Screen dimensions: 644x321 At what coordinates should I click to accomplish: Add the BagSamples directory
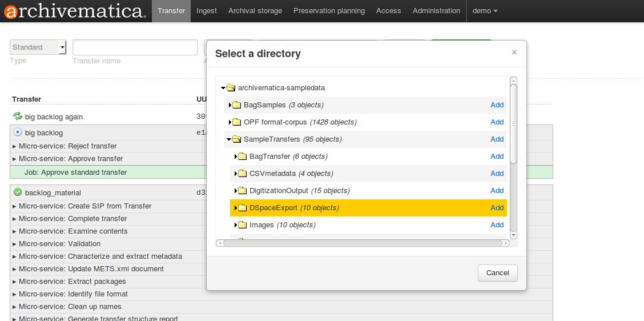(497, 105)
